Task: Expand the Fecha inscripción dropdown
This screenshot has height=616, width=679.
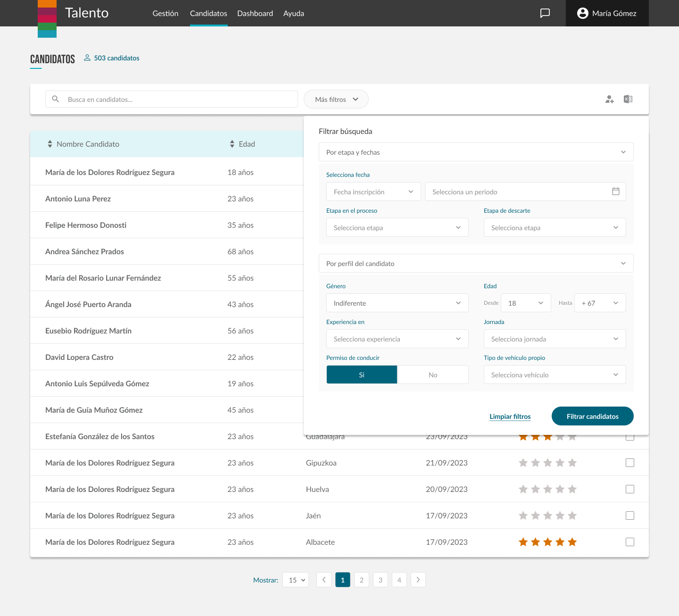Action: (373, 192)
